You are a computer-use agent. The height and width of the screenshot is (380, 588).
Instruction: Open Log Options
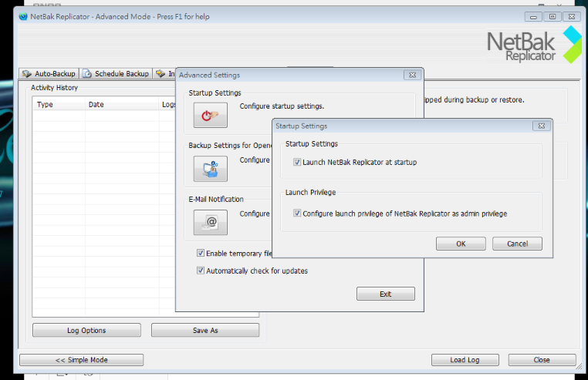click(x=86, y=330)
